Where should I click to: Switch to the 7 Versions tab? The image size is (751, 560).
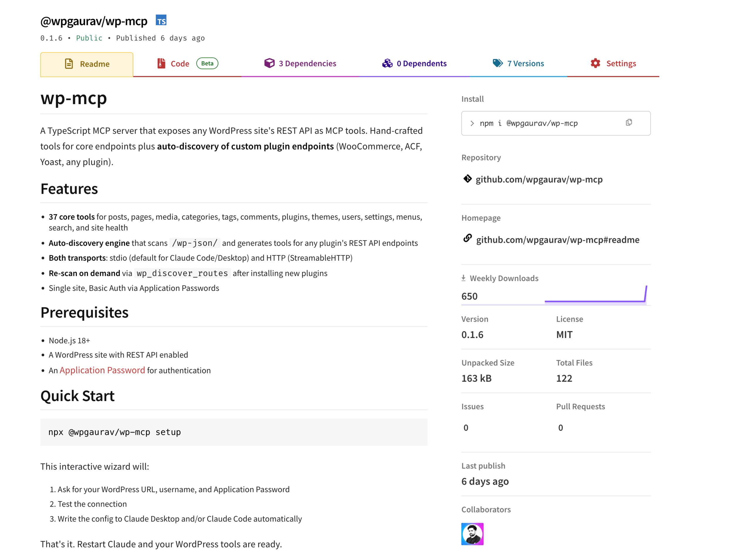525,63
